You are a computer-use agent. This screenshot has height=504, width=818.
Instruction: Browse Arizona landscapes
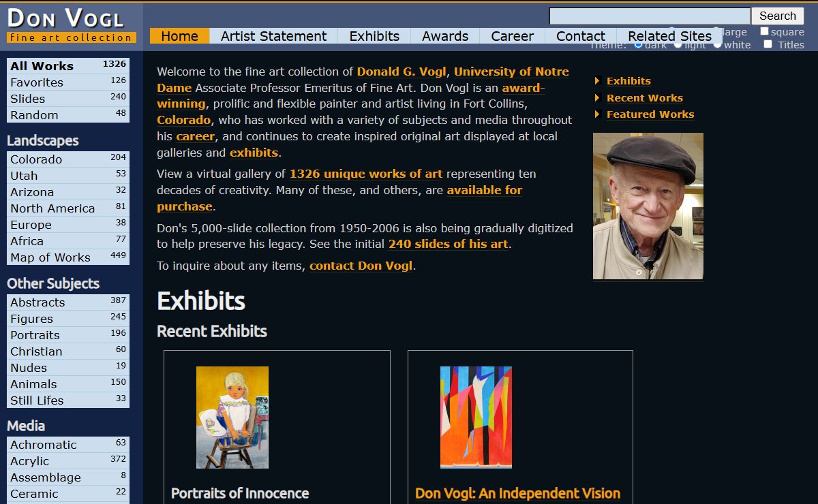click(68, 192)
